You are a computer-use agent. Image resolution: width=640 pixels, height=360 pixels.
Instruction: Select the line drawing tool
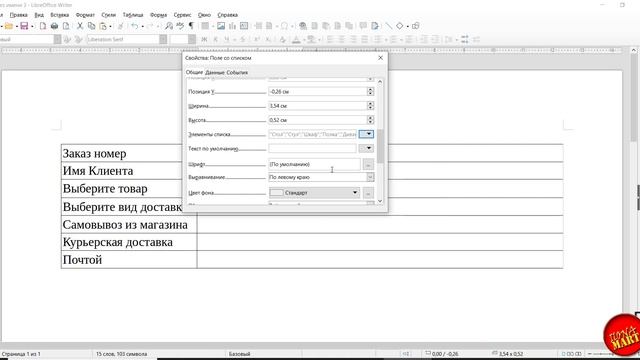[388, 26]
